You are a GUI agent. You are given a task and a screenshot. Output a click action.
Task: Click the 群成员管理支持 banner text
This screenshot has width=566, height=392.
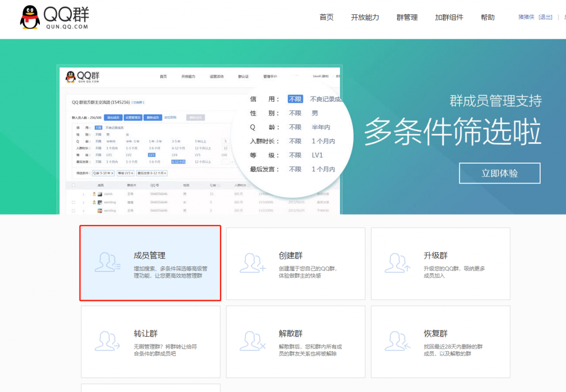click(x=496, y=101)
